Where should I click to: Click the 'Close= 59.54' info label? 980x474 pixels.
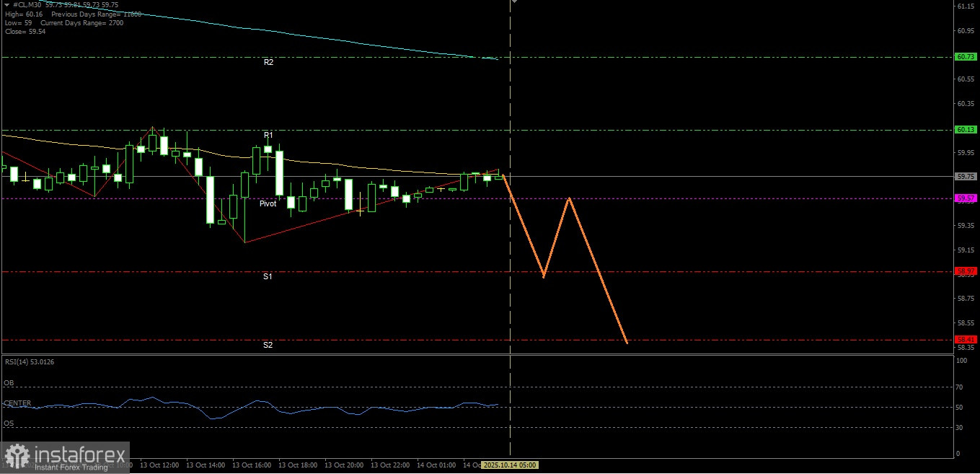click(x=25, y=32)
